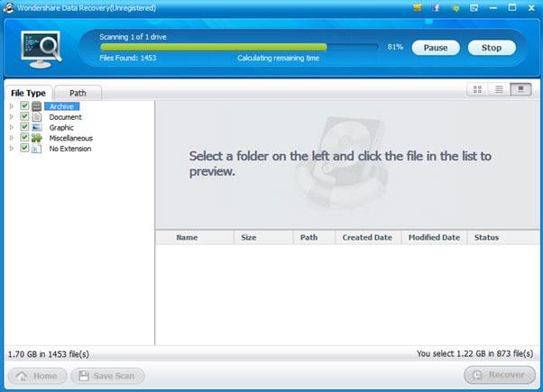
Task: Sort by the Size column header
Action: (263, 237)
